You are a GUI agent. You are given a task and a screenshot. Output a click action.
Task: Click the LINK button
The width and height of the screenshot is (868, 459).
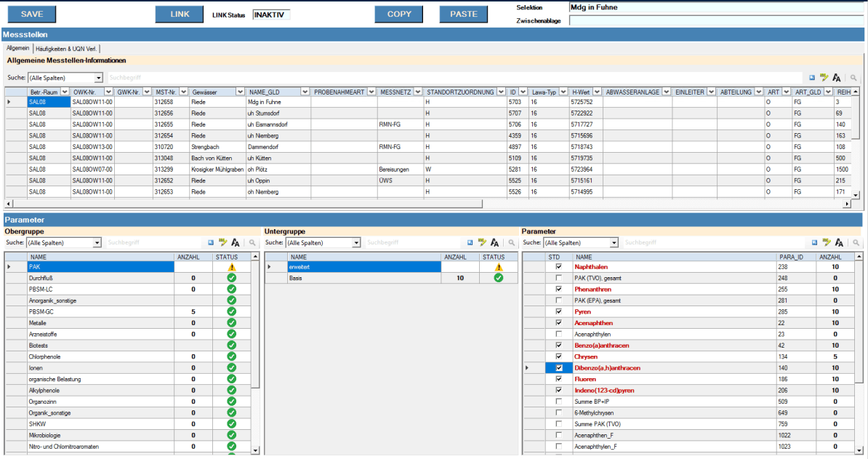[x=180, y=15]
